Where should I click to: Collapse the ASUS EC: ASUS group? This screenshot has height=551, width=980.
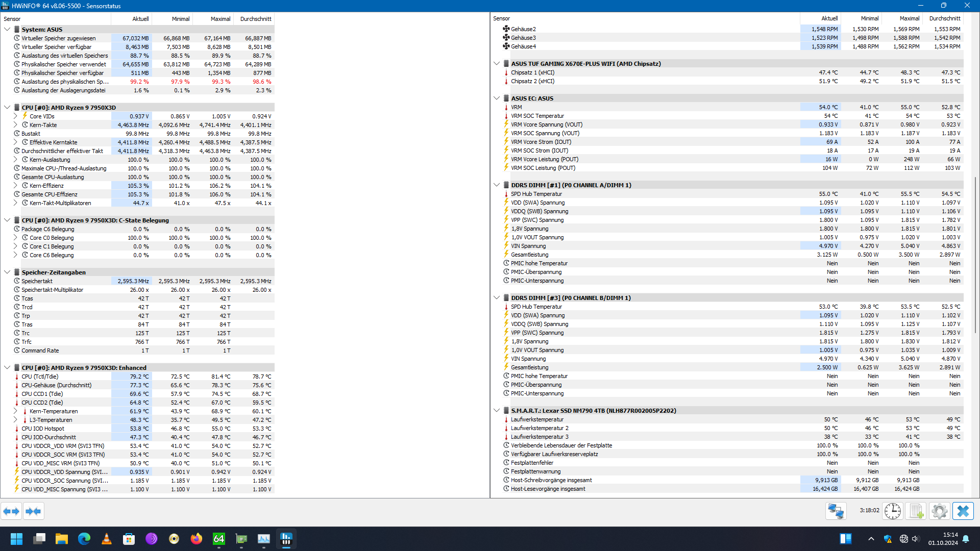pyautogui.click(x=497, y=98)
